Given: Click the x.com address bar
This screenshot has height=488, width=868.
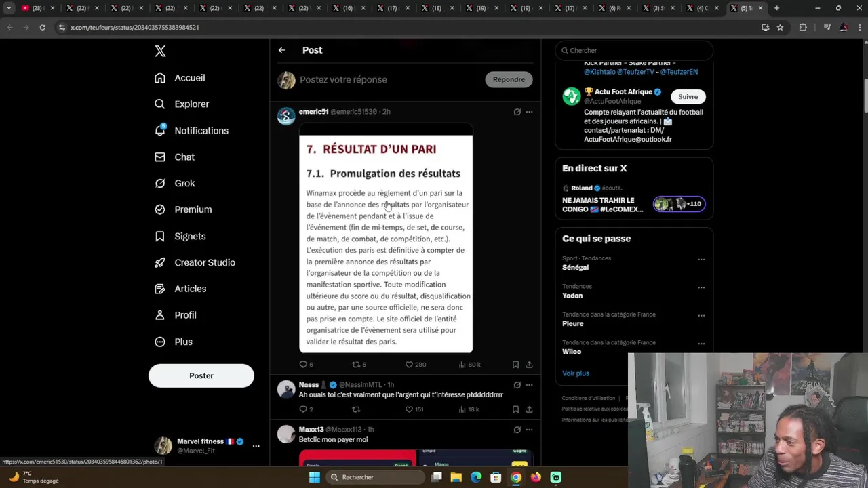Looking at the screenshot, I should pos(407,27).
